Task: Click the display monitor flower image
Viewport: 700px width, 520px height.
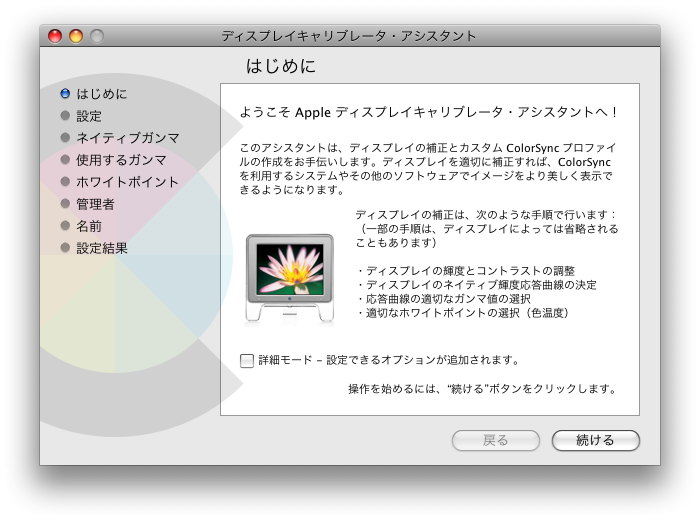Action: 290,278
